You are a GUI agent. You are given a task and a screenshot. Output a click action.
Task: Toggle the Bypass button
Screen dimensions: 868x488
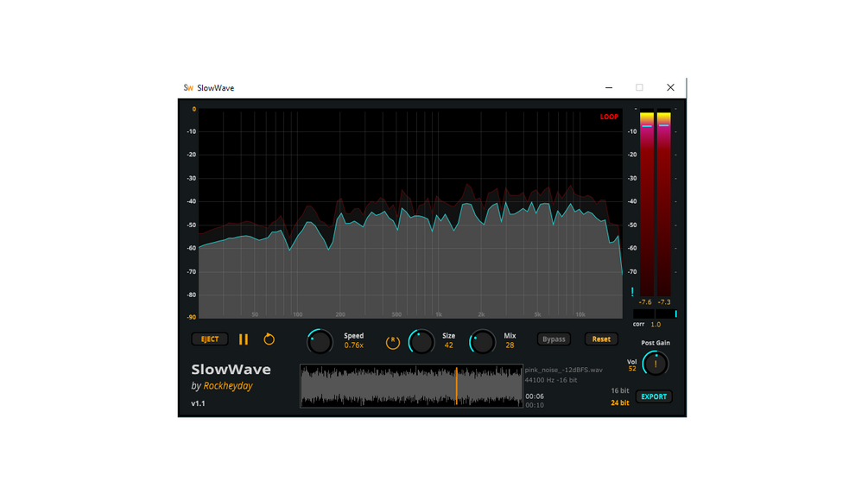554,339
